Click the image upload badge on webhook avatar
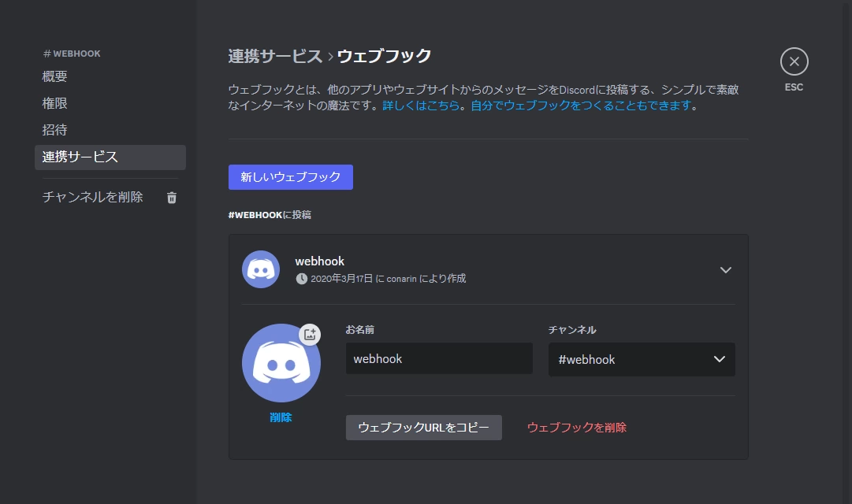The width and height of the screenshot is (852, 504). (309, 334)
